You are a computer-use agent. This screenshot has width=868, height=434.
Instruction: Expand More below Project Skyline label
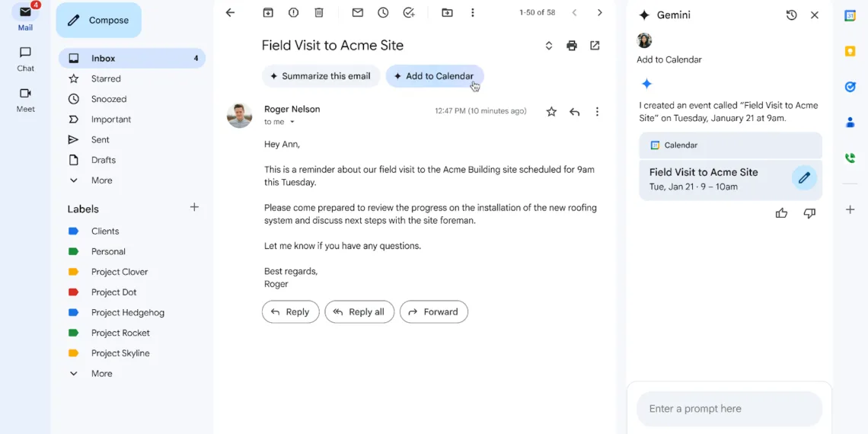[101, 374]
